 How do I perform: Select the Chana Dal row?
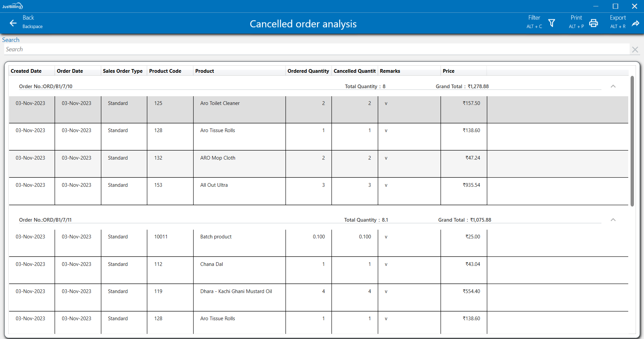[211, 265]
